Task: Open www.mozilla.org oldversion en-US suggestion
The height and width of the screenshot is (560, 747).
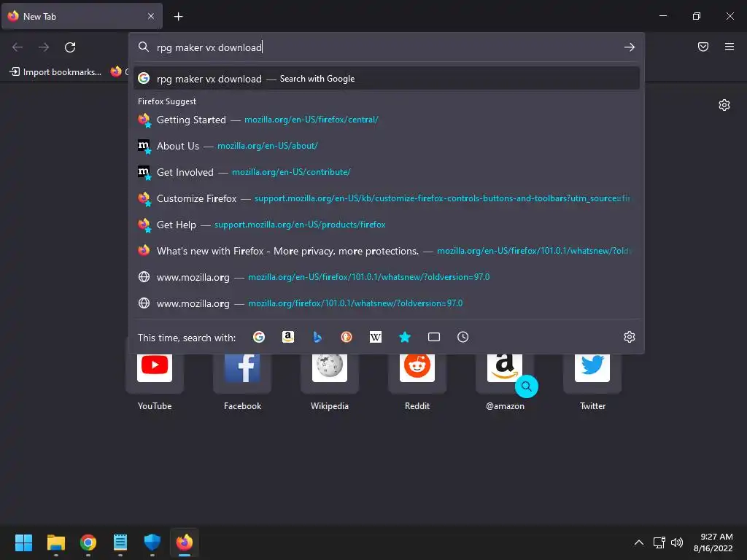Action: pos(387,276)
